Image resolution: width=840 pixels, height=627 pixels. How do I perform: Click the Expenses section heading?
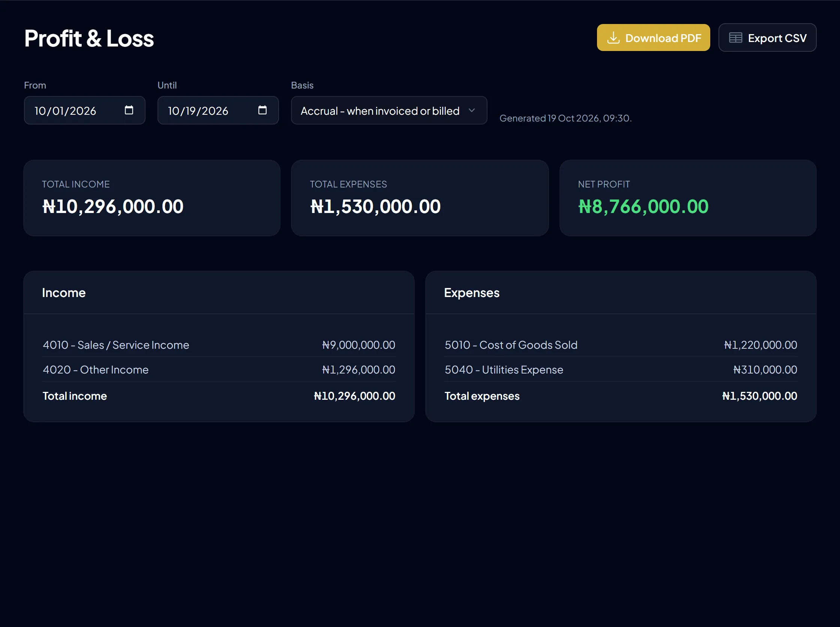click(472, 292)
